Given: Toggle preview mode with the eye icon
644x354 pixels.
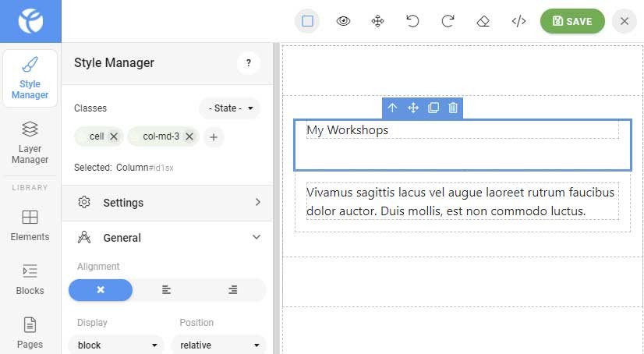Looking at the screenshot, I should click(x=342, y=21).
